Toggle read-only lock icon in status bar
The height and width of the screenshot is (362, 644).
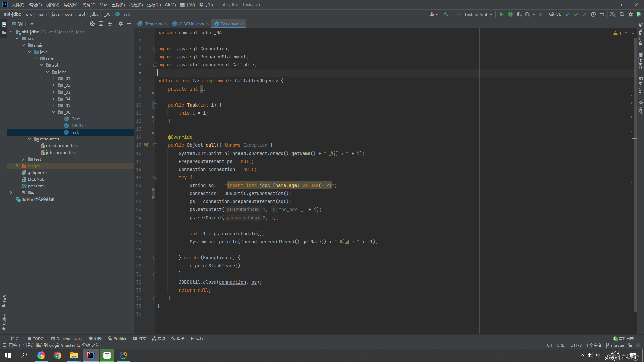(x=630, y=345)
